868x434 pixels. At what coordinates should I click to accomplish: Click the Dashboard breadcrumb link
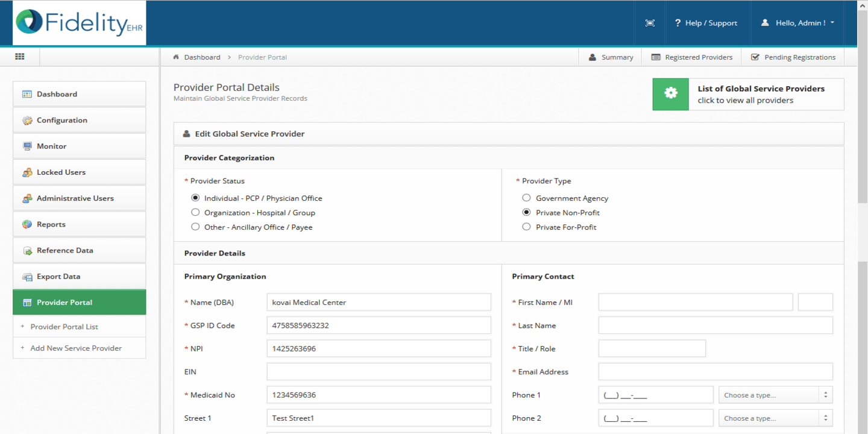coord(202,57)
